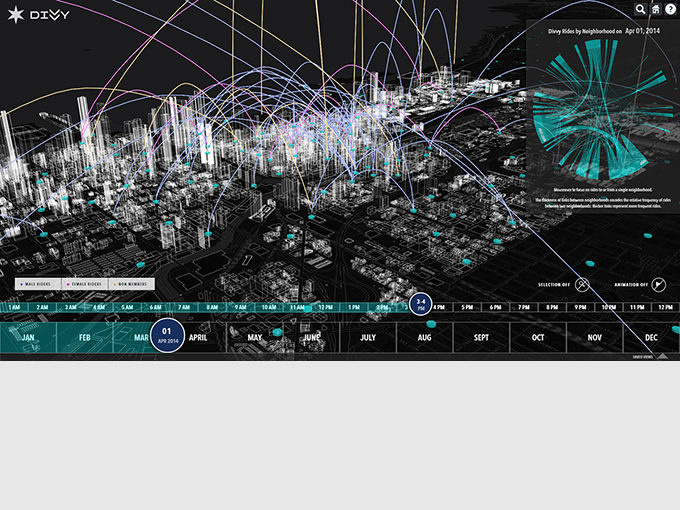Select 8 PM on the hour timeline
The height and width of the screenshot is (510, 680).
tap(552, 307)
